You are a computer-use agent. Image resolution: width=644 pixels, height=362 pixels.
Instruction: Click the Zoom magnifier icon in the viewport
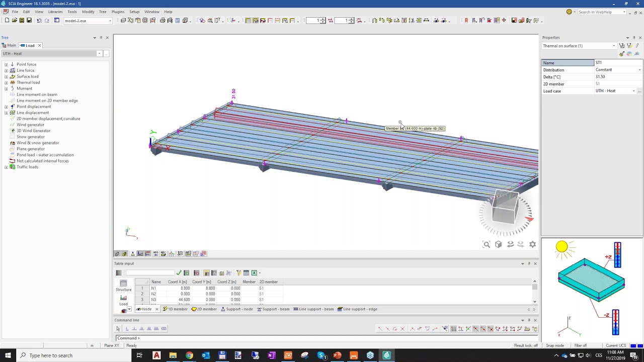click(487, 244)
